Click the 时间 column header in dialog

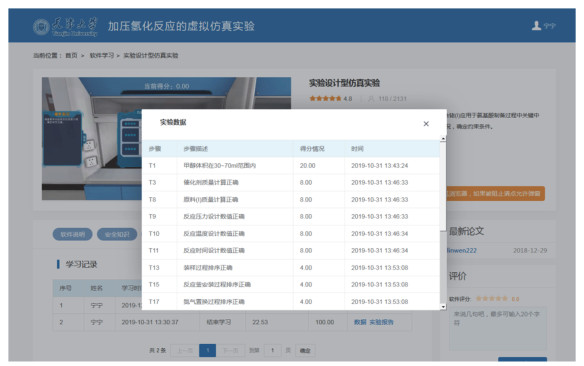coord(357,149)
